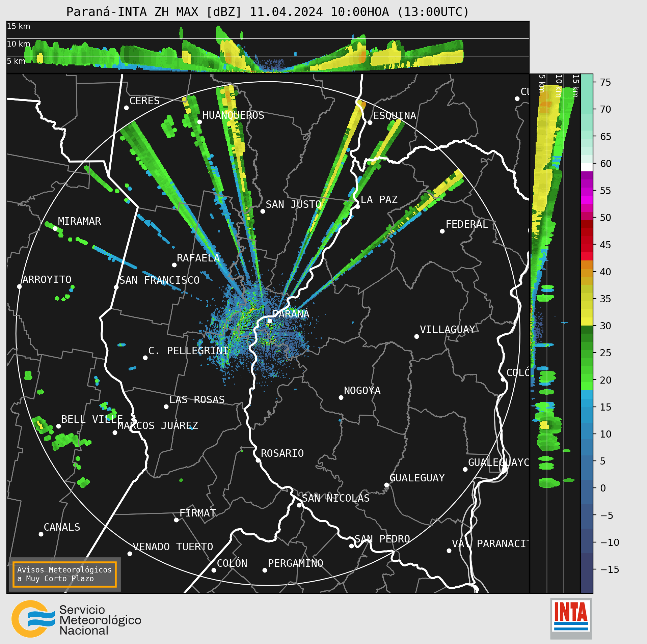
Task: Click the HUANQUEROS city label
Action: click(233, 115)
